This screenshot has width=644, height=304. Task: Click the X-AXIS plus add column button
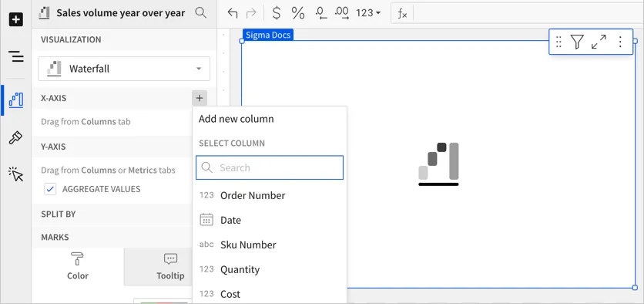200,98
